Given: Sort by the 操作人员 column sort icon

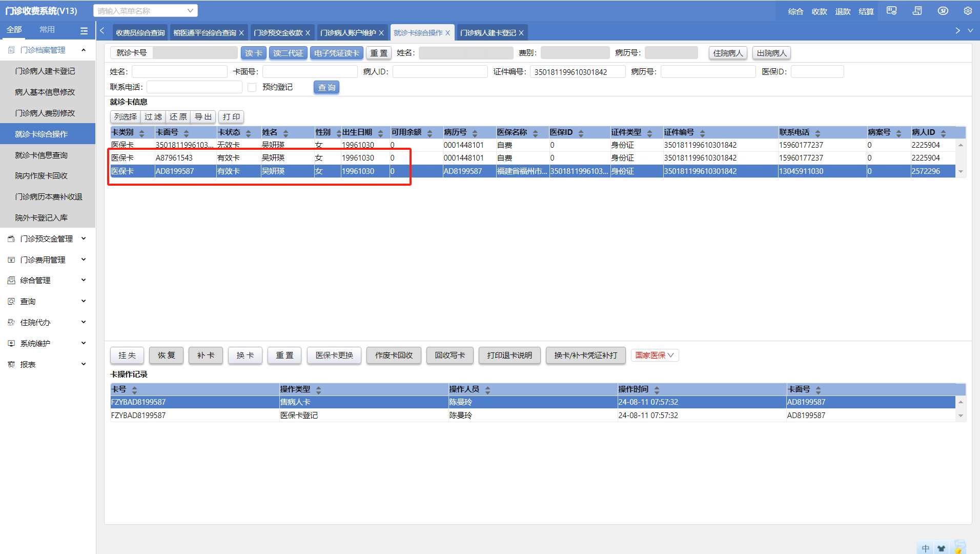Looking at the screenshot, I should [x=488, y=390].
